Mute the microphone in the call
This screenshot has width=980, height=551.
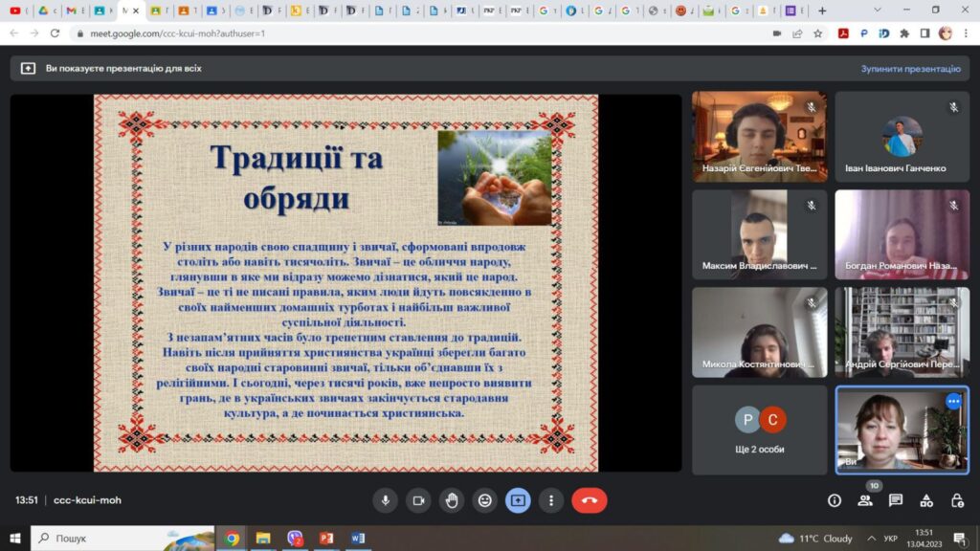386,500
